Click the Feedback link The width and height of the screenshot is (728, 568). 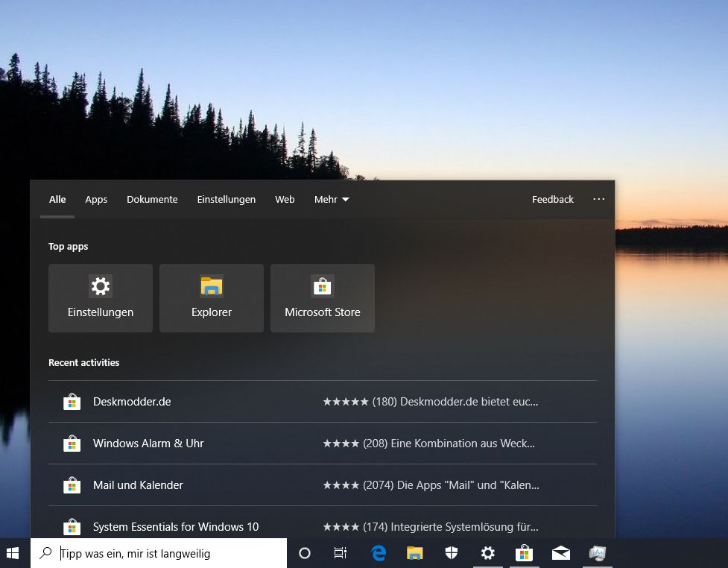[x=552, y=199]
